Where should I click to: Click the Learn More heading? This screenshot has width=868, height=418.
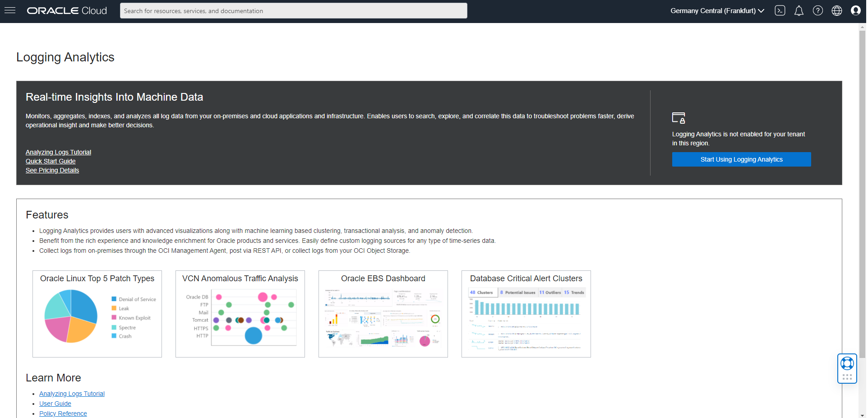(53, 378)
